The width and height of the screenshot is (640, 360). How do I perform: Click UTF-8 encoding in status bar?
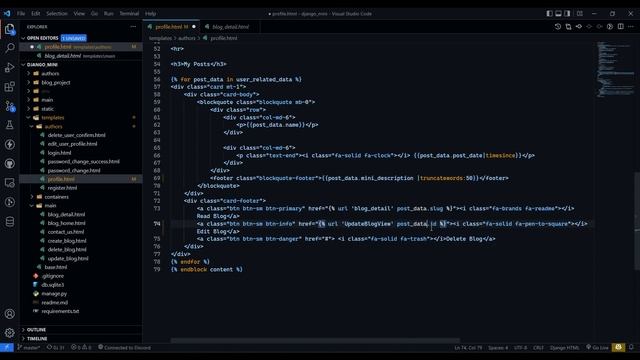pos(520,347)
